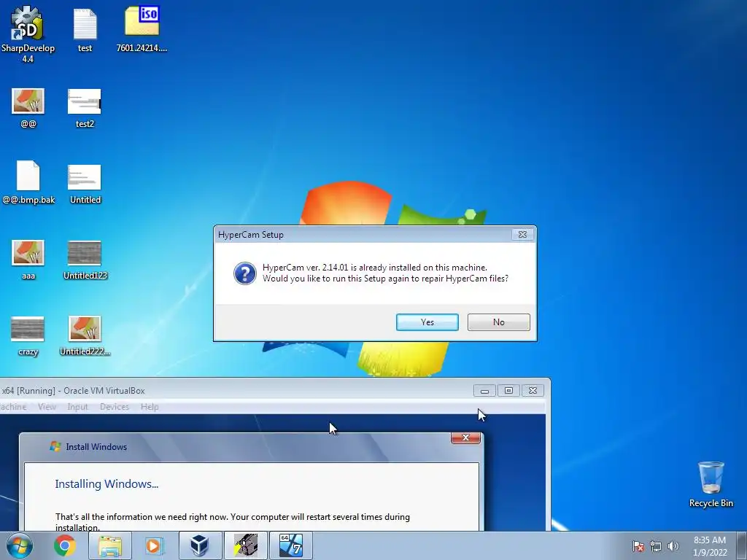Click the Oracle VM VirtualBox title bar
The height and width of the screenshot is (560, 747).
pyautogui.click(x=236, y=391)
